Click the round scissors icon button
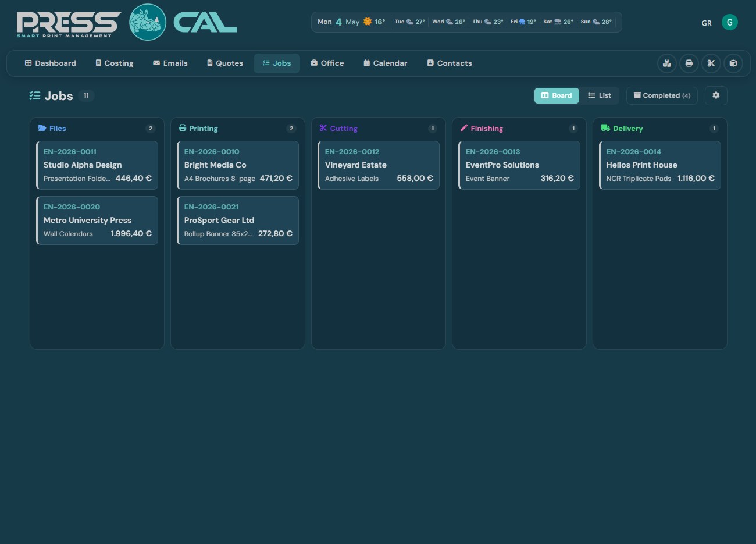 (x=711, y=63)
